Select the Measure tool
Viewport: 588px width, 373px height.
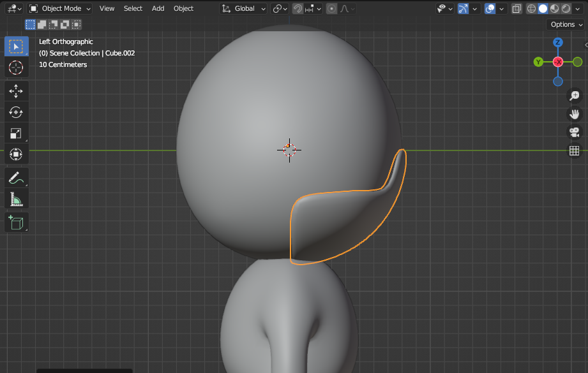point(17,200)
